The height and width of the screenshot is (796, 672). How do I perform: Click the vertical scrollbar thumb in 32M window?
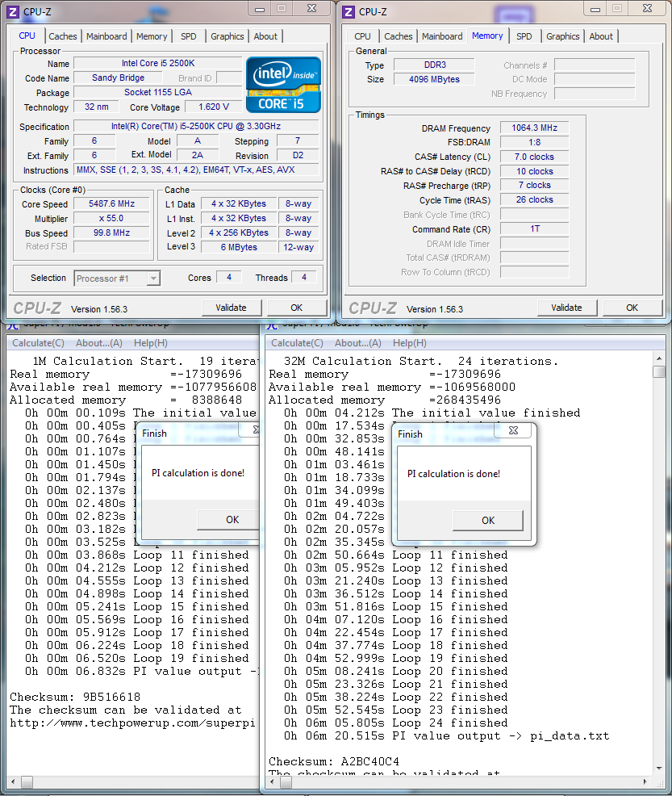click(659, 371)
